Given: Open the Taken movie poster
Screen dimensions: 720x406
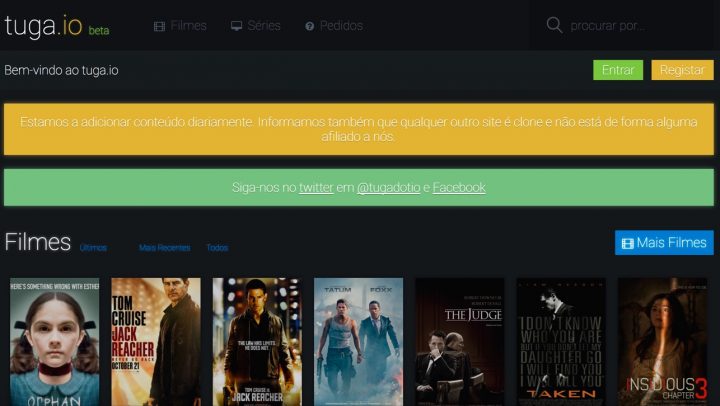Looking at the screenshot, I should [x=561, y=342].
